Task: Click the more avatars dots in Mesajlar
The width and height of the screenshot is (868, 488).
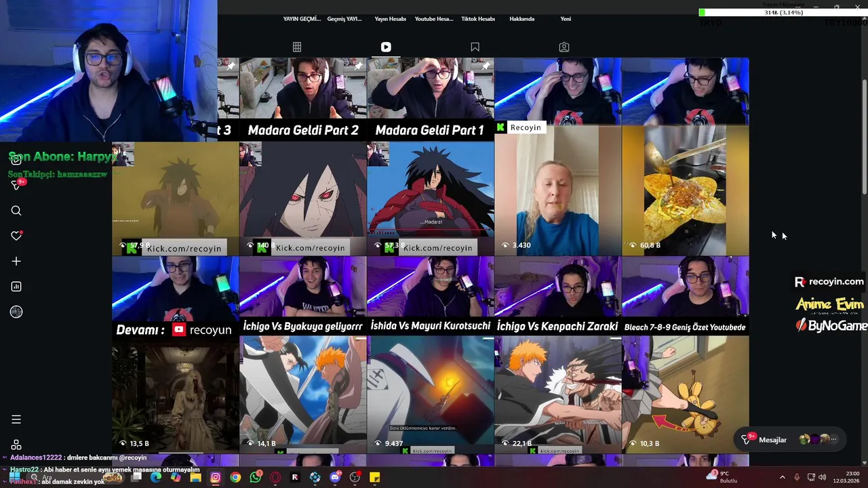Action: [833, 439]
